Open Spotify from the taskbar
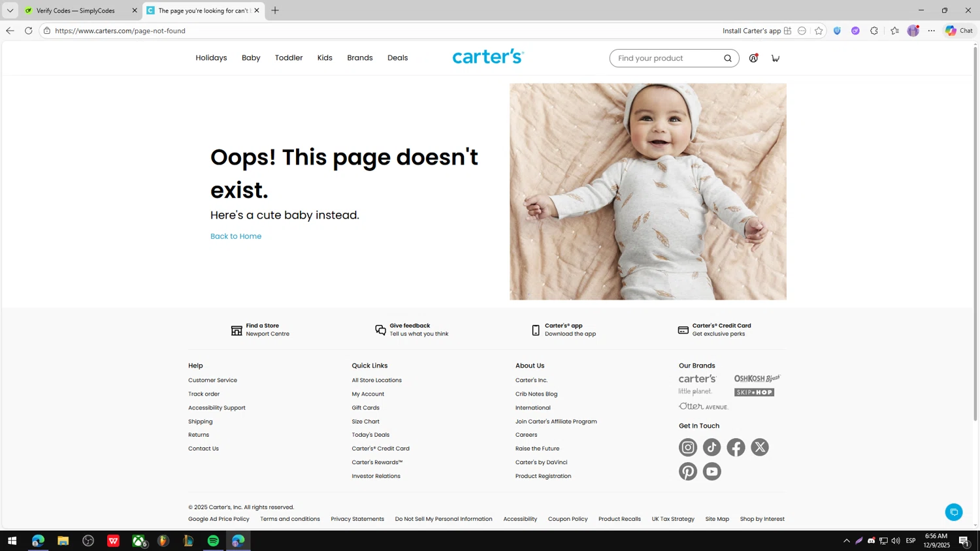Image resolution: width=980 pixels, height=551 pixels. pos(214,541)
